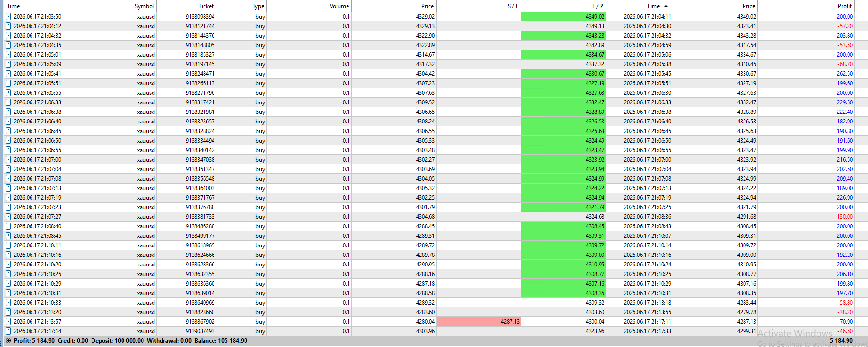Click the order icon at the 21:05:41 row
Screen dimensions: 868x347
[x=8, y=74]
